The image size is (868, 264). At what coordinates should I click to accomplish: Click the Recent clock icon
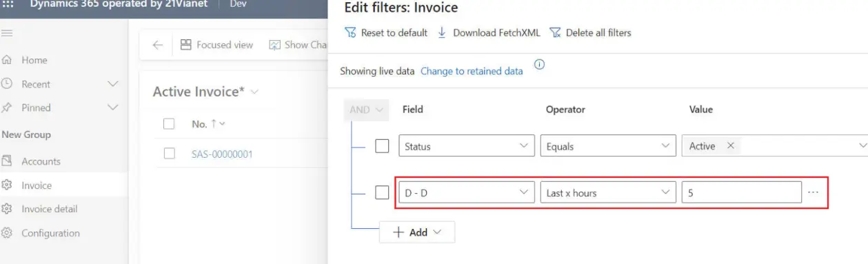point(7,84)
